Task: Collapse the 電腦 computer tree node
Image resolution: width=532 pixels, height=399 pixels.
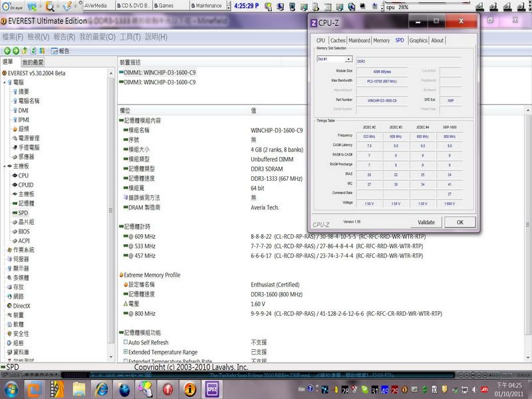Action: click(5, 82)
